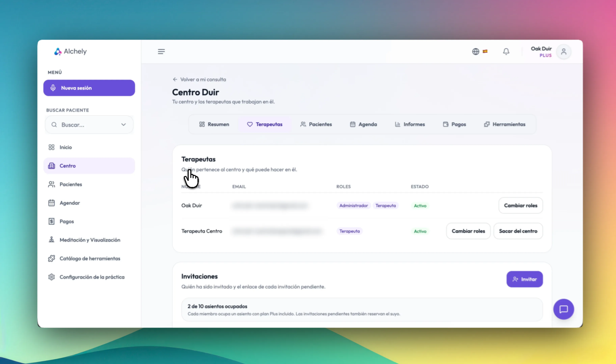The image size is (616, 364).
Task: Follow the Volver a mi consulta link
Action: 199,80
